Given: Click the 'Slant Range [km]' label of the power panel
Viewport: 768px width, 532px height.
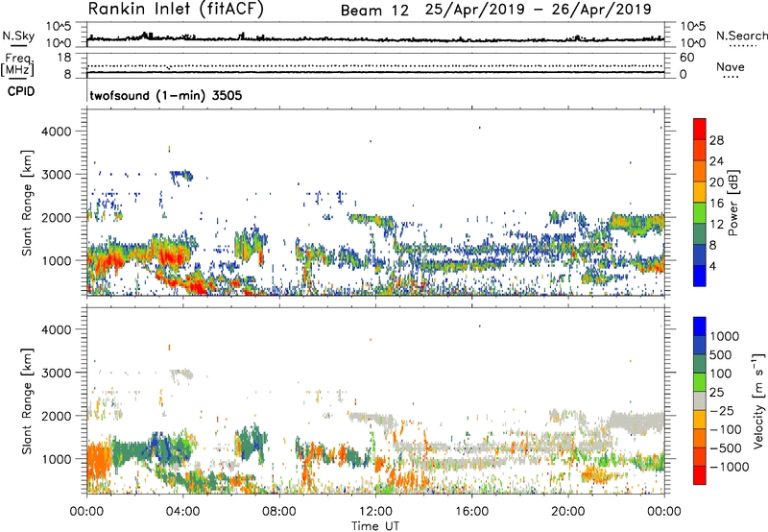Looking at the screenshot, I should point(27,203).
